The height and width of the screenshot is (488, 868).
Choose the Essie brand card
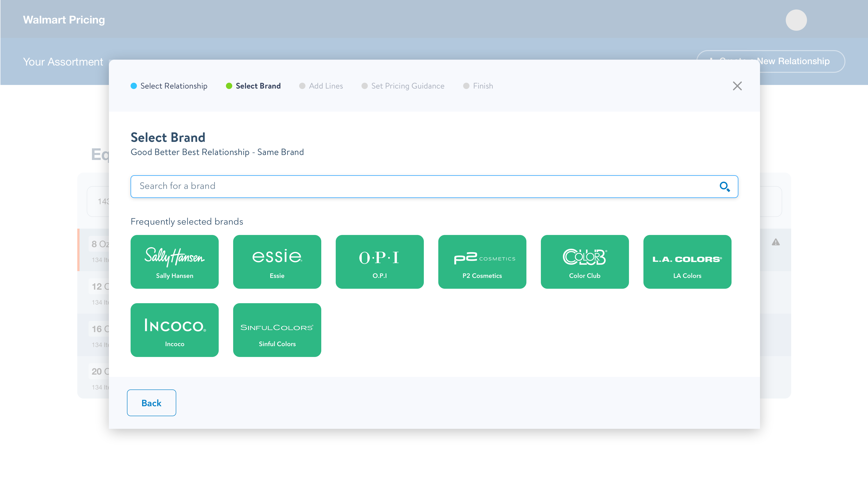pos(277,262)
